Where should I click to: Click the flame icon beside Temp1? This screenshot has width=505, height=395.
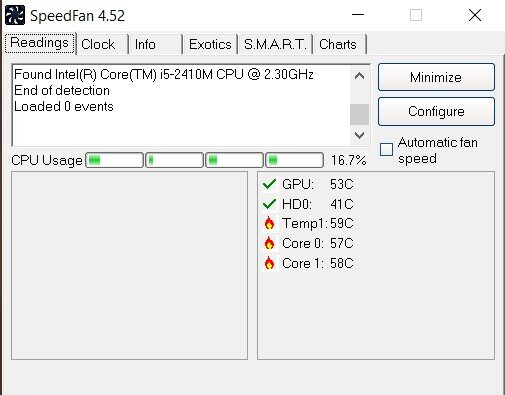coord(269,223)
